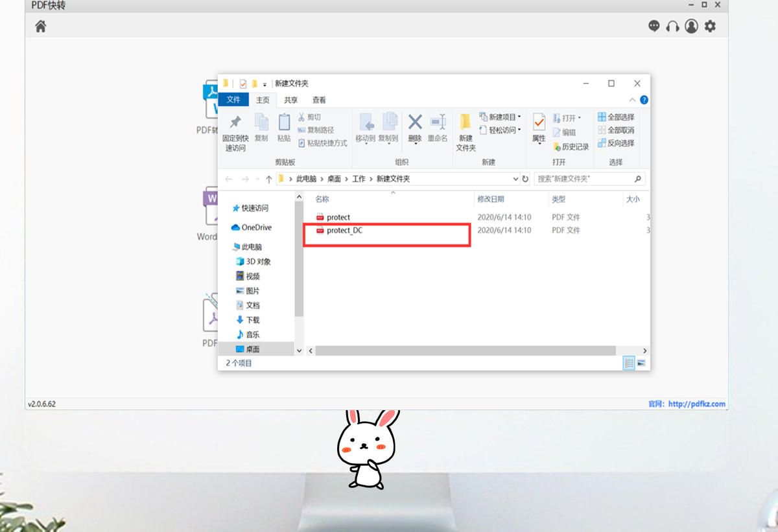Image resolution: width=778 pixels, height=532 pixels.
Task: Toggle the details view icon bottom right
Action: click(x=628, y=364)
